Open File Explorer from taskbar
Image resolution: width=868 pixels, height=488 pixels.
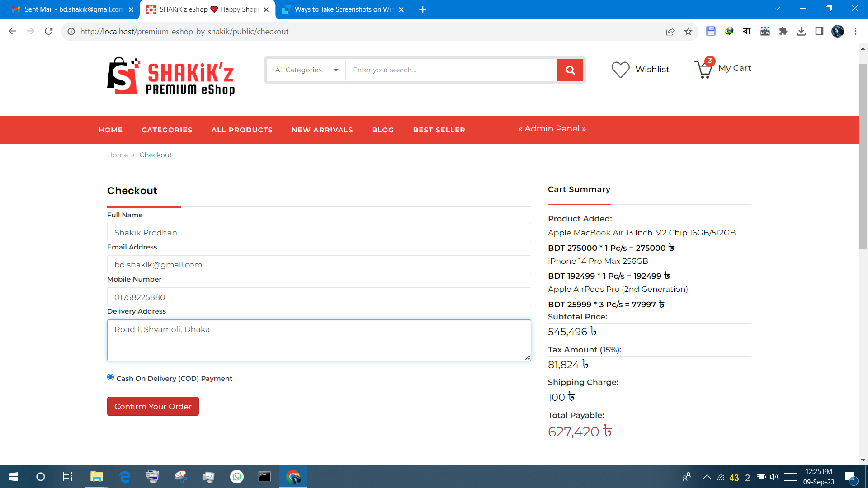[x=96, y=477]
